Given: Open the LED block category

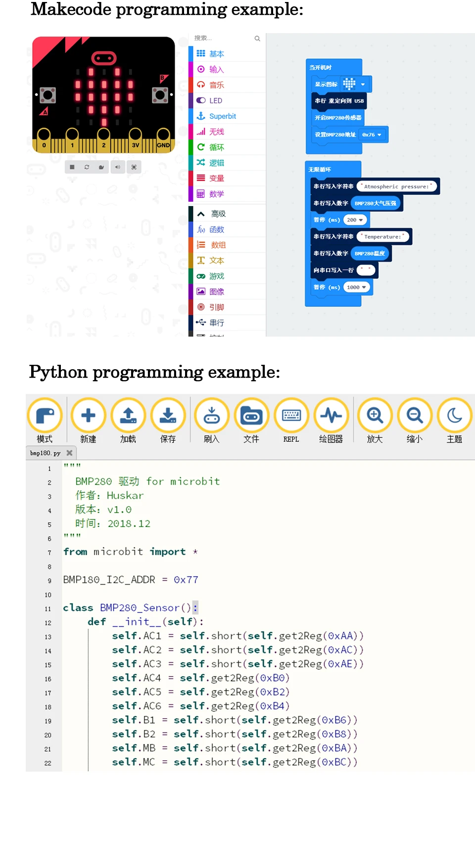Looking at the screenshot, I should (215, 100).
